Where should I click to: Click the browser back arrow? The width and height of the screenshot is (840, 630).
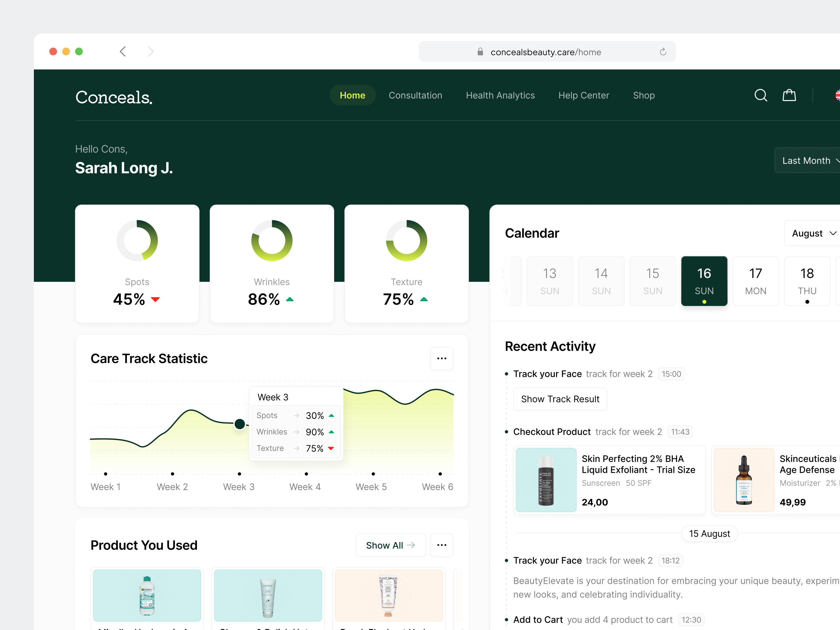[x=123, y=52]
